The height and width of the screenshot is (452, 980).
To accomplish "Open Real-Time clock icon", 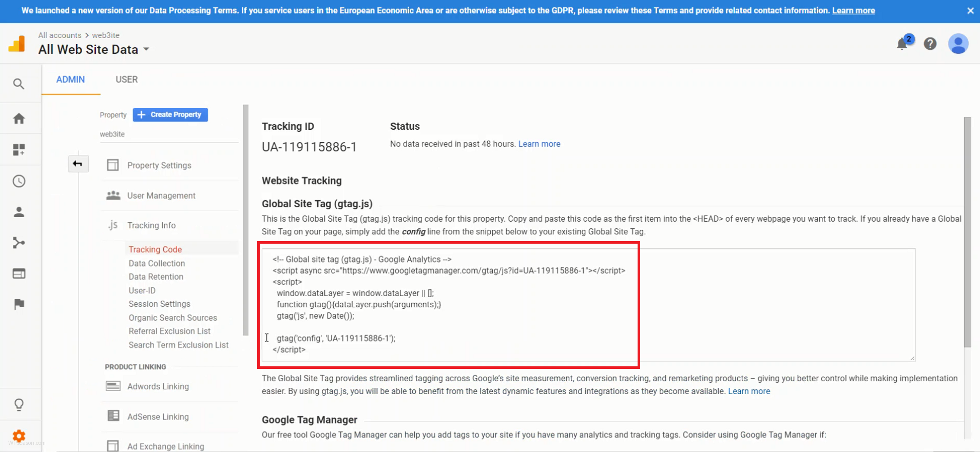I will (19, 181).
